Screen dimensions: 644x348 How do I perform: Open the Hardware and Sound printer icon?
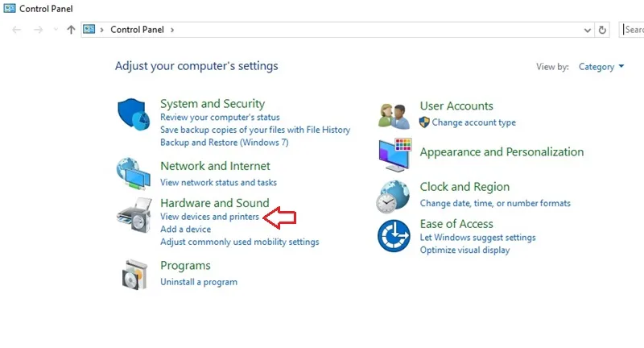(x=134, y=215)
